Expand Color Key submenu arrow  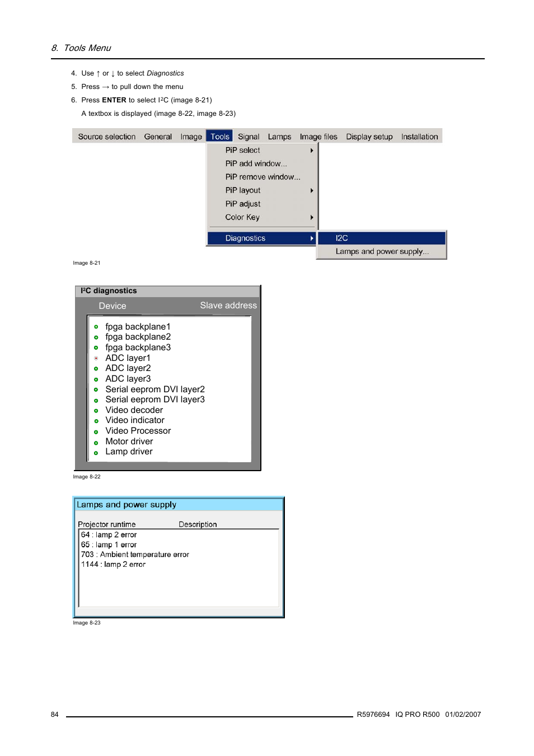pos(312,218)
